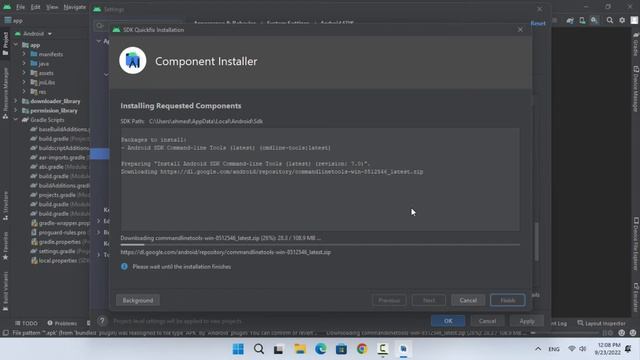Viewport: 640px width, 360px height.
Task: Collapse Gradle Scripts node
Action: point(16,120)
